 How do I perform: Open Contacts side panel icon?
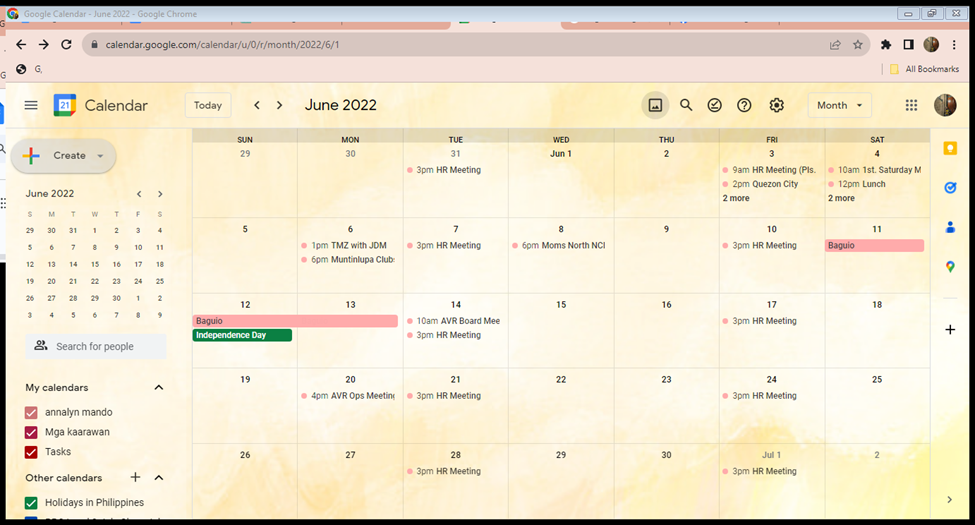950,227
